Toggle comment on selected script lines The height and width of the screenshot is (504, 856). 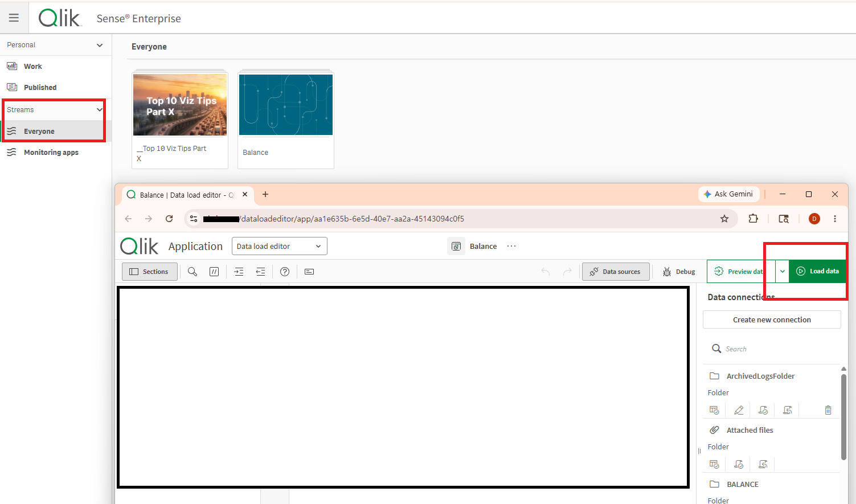214,272
